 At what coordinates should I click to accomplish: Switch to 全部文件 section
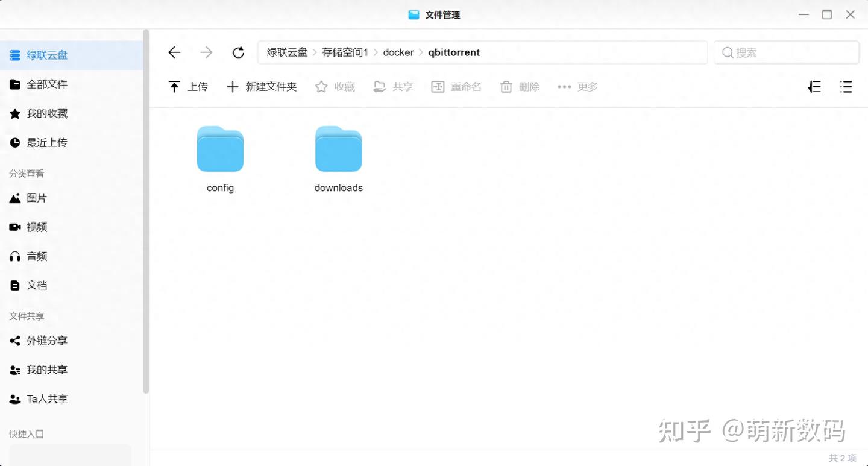click(46, 84)
